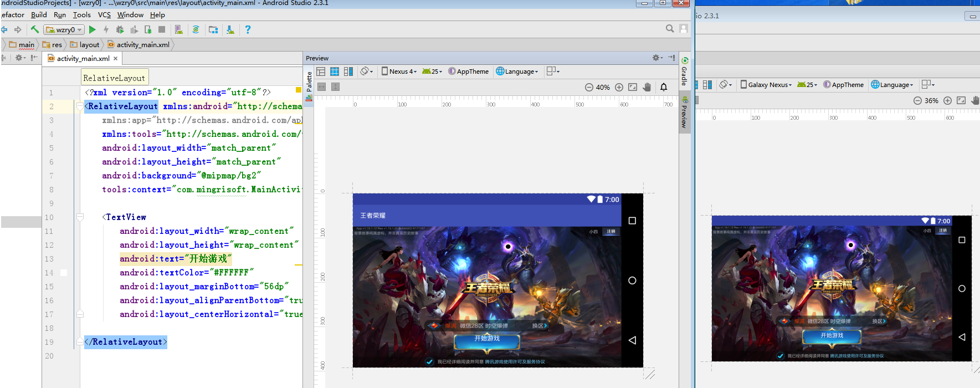This screenshot has width=980, height=388.
Task: Open the Palette side tab
Action: (x=309, y=86)
